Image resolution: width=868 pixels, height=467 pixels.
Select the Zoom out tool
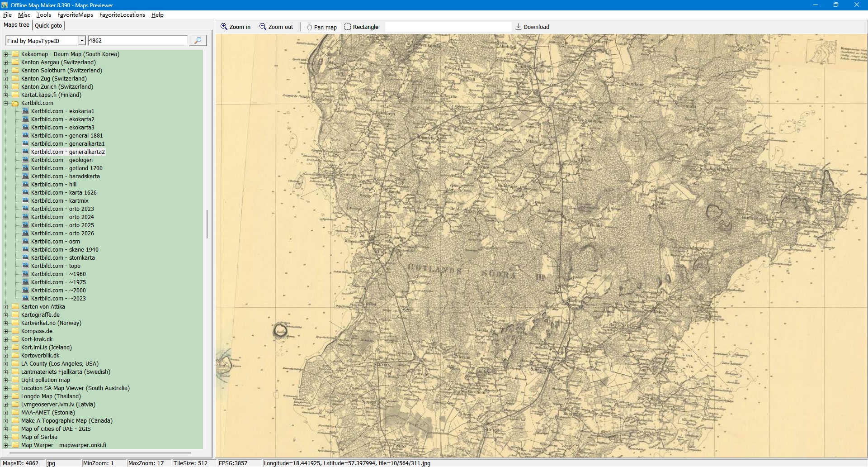(276, 27)
